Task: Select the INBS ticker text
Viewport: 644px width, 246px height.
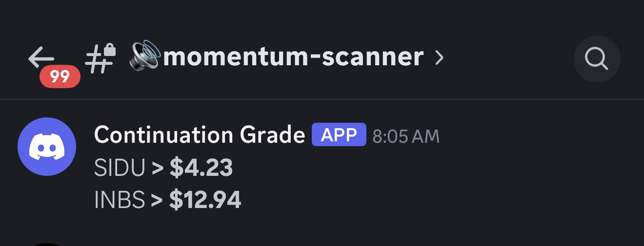Action: pyautogui.click(x=120, y=200)
